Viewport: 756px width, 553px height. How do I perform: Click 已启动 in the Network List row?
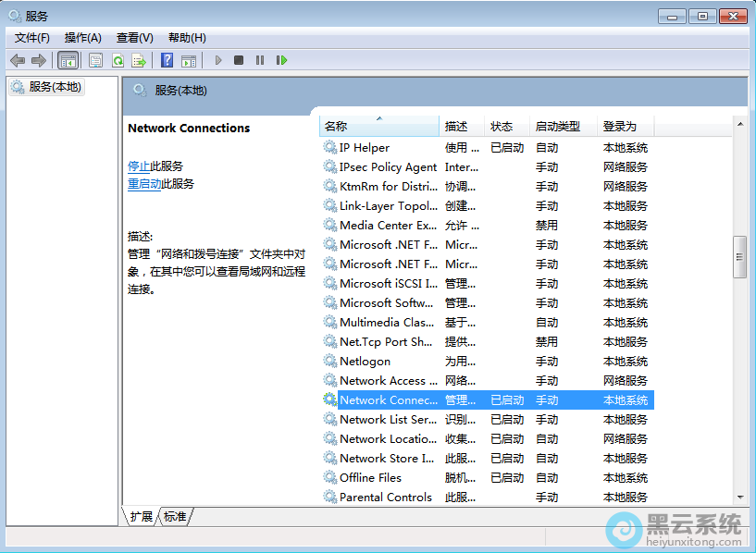tap(507, 420)
